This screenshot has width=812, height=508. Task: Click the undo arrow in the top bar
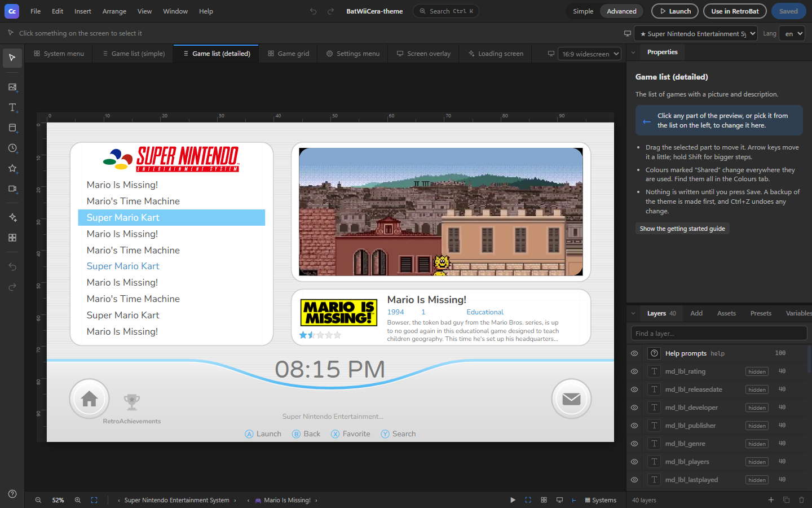314,11
